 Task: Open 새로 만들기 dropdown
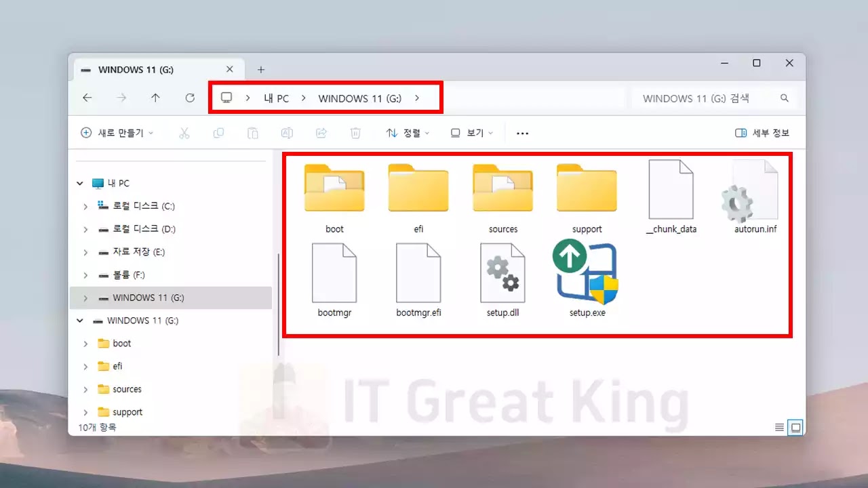(117, 134)
